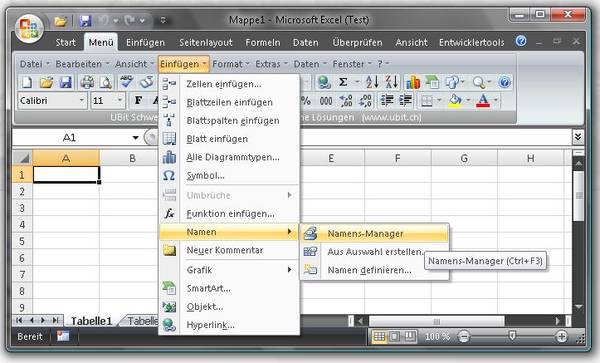Screen dimensions: 600x363
Task: Click the Print icon in the toolbar
Action: (87, 82)
